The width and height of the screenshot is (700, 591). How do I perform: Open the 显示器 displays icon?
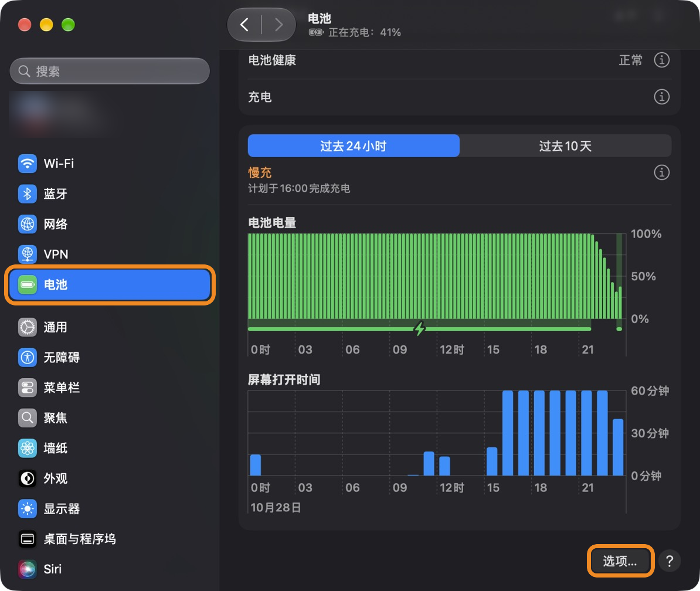click(x=27, y=509)
